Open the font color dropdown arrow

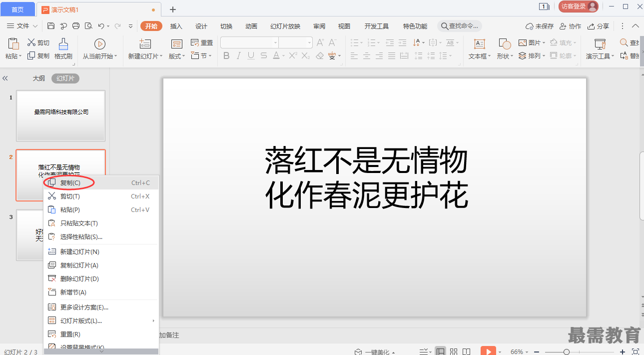(284, 56)
